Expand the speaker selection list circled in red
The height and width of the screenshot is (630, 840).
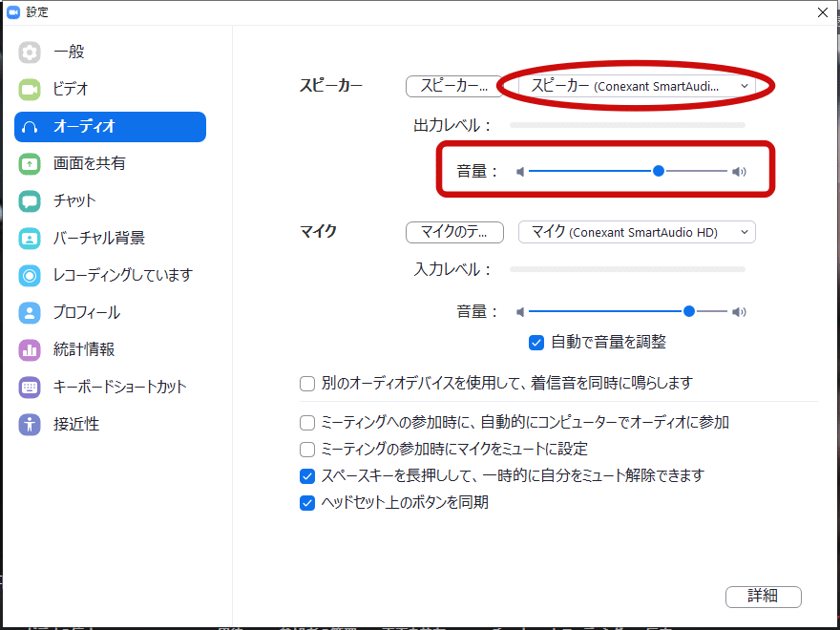[637, 86]
